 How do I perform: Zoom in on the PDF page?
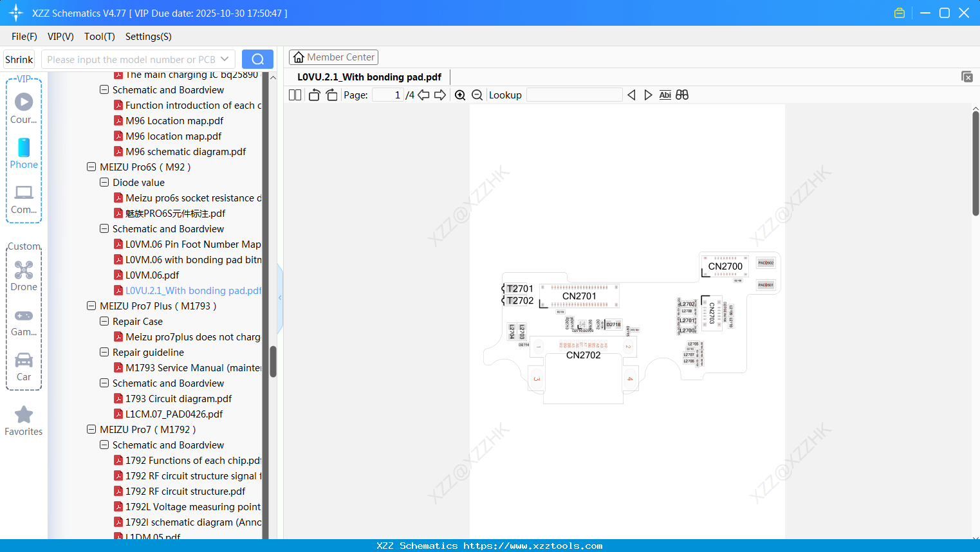[460, 95]
